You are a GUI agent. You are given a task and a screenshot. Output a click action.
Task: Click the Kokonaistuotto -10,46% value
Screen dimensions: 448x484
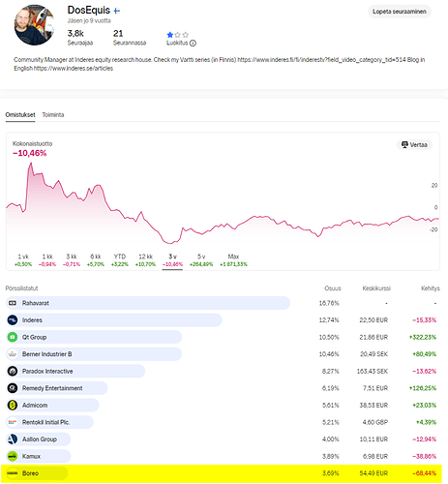tap(29, 153)
